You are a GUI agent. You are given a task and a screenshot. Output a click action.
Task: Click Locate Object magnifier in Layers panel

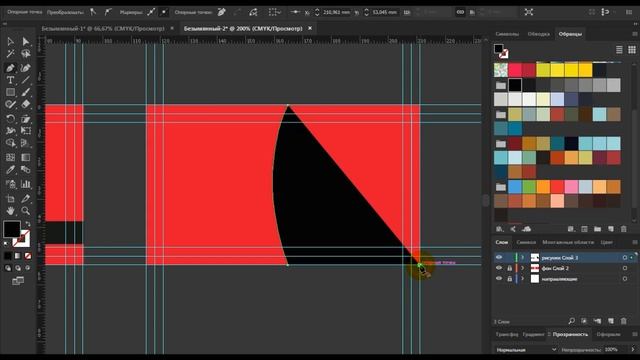pyautogui.click(x=571, y=321)
